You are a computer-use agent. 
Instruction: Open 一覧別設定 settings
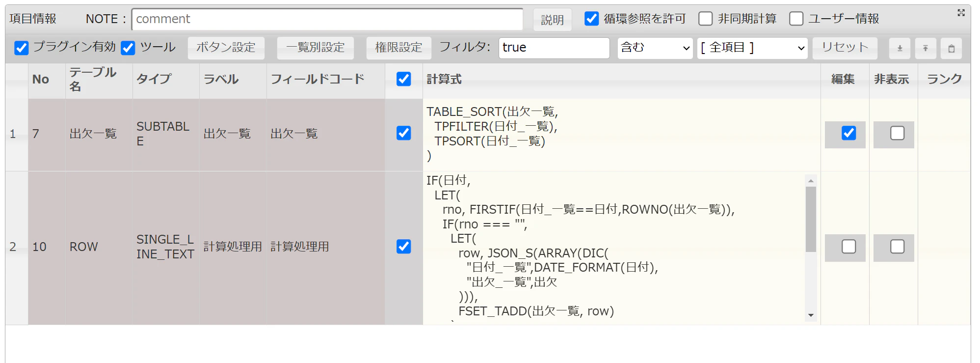(x=315, y=48)
